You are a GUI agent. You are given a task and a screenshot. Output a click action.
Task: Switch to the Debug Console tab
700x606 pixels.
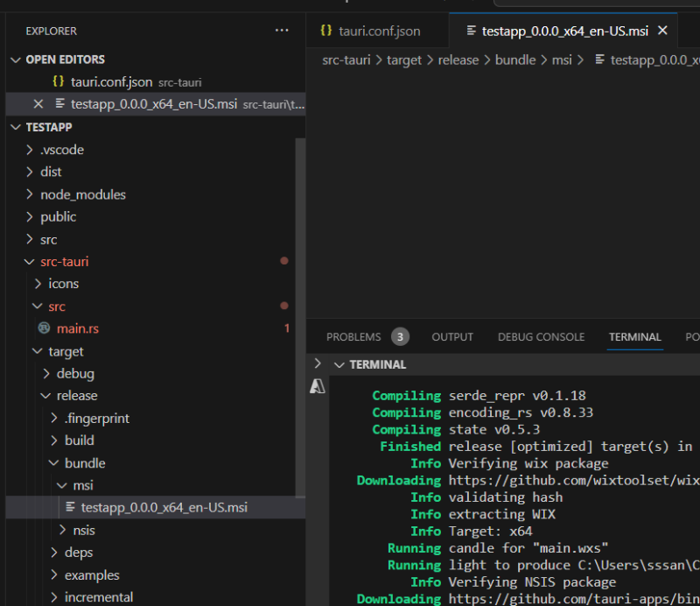(541, 337)
